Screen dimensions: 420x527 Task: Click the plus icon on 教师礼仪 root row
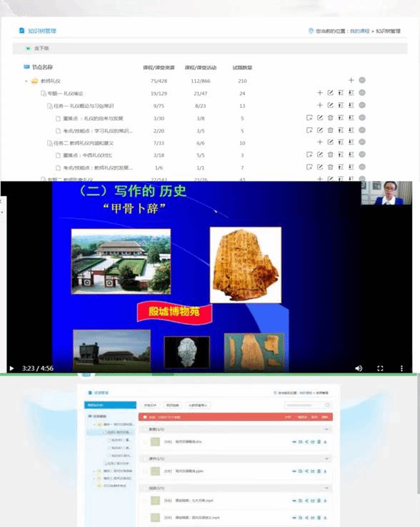click(351, 80)
